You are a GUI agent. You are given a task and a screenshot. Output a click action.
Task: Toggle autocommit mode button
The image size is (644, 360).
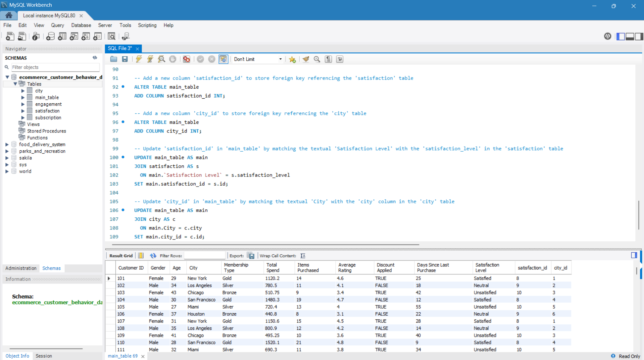click(223, 59)
